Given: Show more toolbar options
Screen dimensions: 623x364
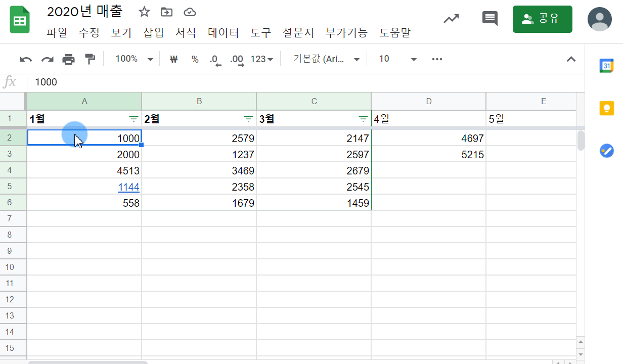Looking at the screenshot, I should 437,59.
